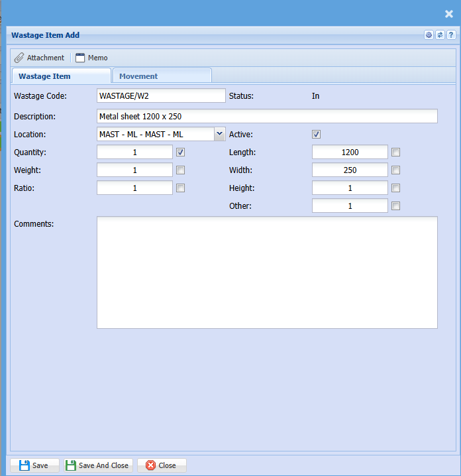Click into the Comments text area
461x476 pixels.
(x=267, y=272)
